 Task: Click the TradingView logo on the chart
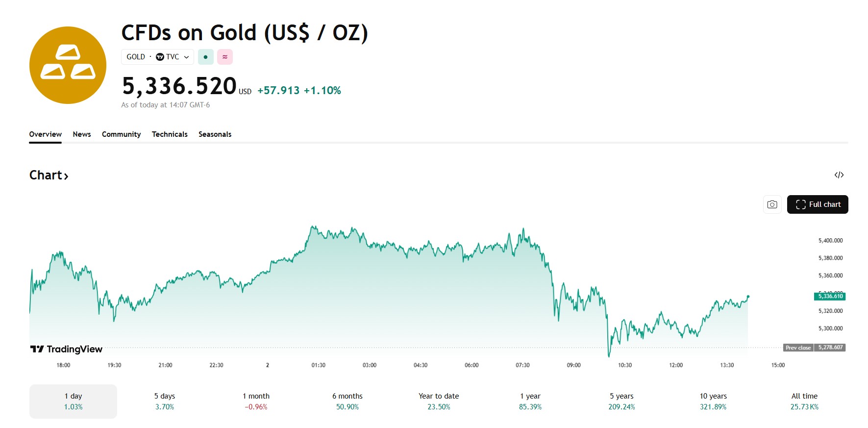pos(67,349)
